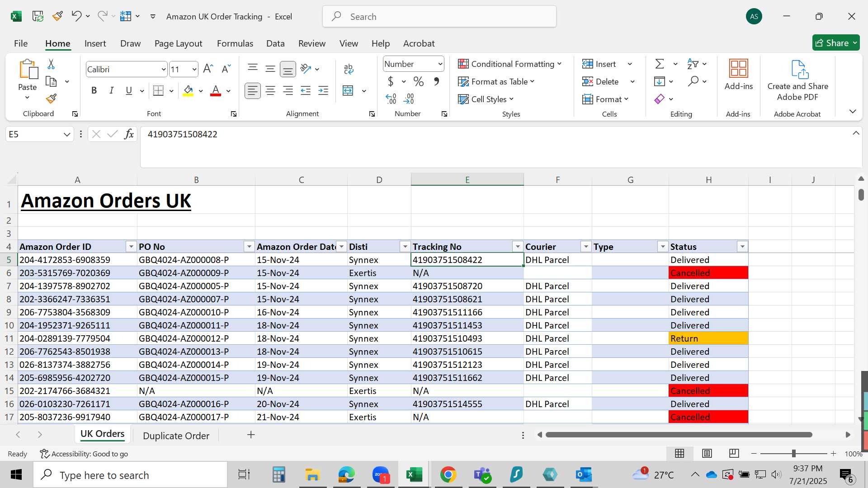Click the Save icon in title bar
This screenshot has width=868, height=488.
click(38, 16)
